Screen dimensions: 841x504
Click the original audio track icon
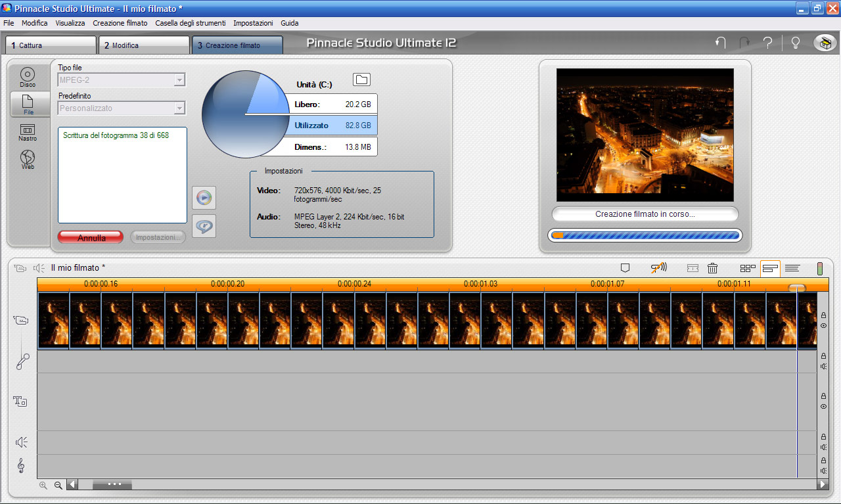(22, 361)
